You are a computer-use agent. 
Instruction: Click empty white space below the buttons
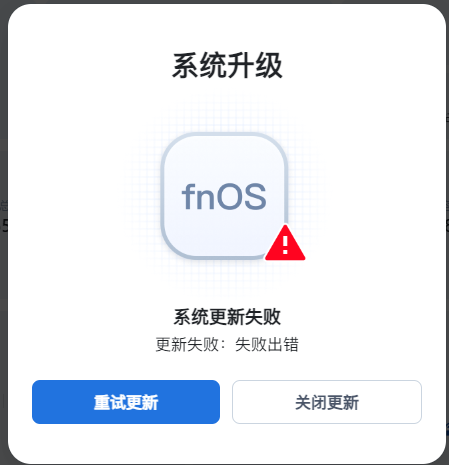pos(227,443)
